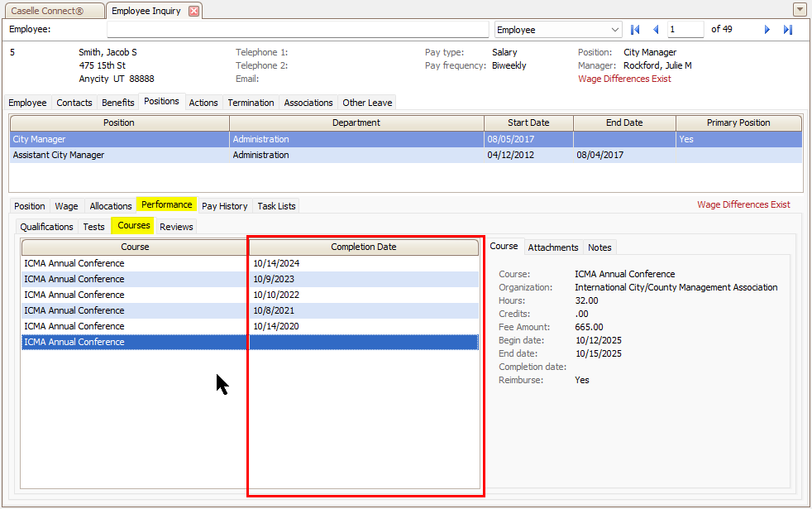Viewport: 812px width, 509px height.
Task: Advance to the next employee record
Action: pos(767,30)
